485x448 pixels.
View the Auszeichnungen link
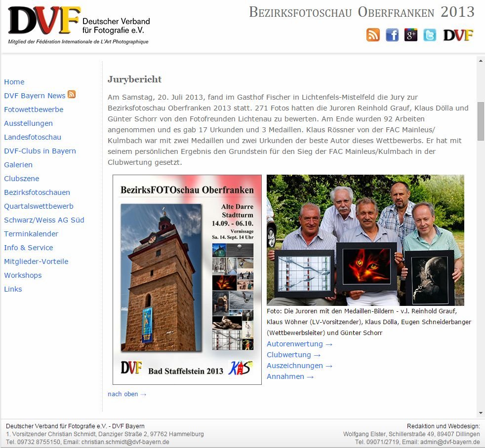(299, 366)
